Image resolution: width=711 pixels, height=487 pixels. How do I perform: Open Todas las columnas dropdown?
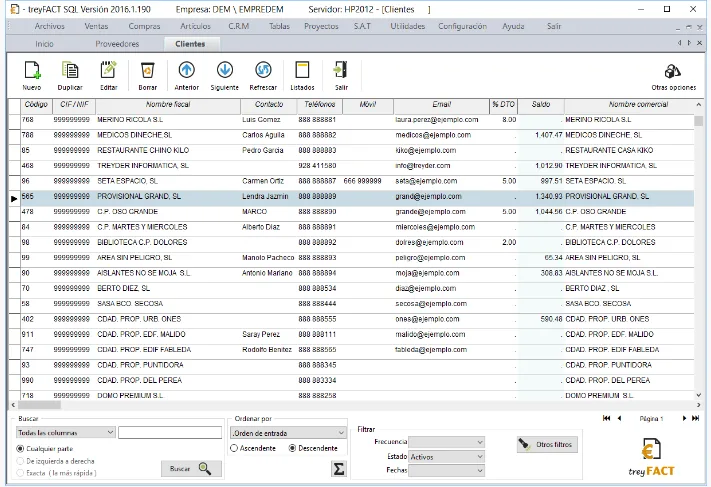point(65,433)
